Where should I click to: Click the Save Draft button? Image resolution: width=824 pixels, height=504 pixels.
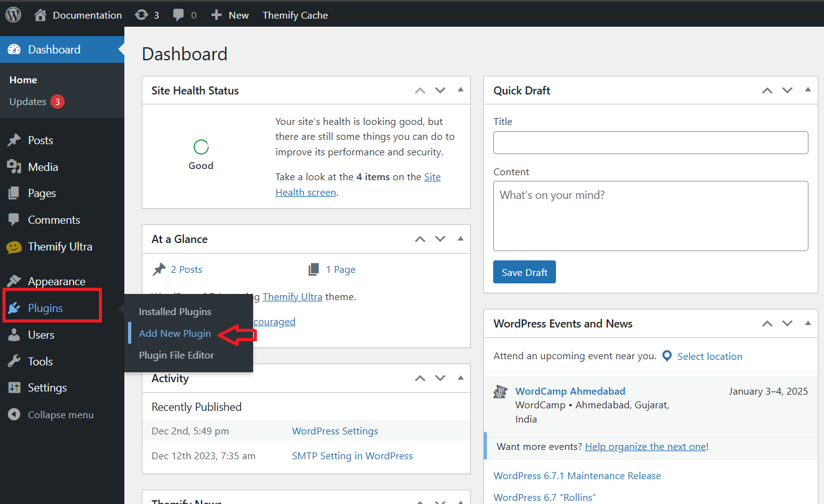[x=524, y=272]
